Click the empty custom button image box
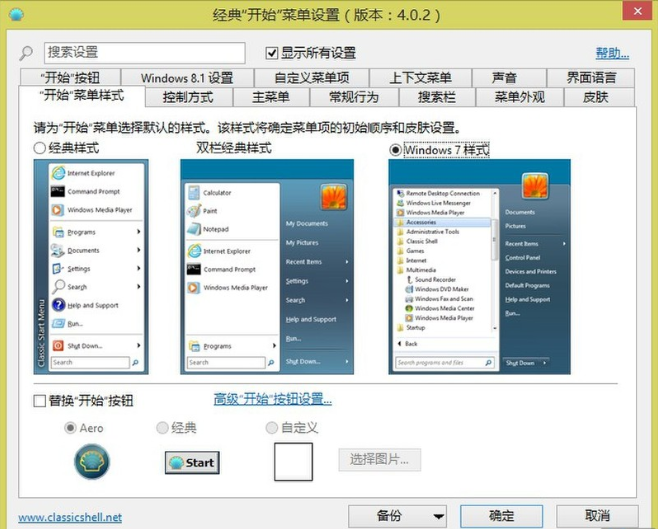658x529 pixels. click(293, 462)
